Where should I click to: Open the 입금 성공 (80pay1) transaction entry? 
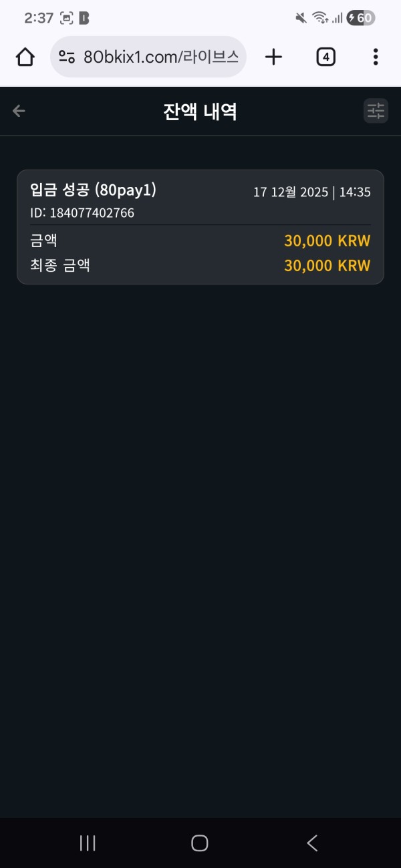point(94,190)
